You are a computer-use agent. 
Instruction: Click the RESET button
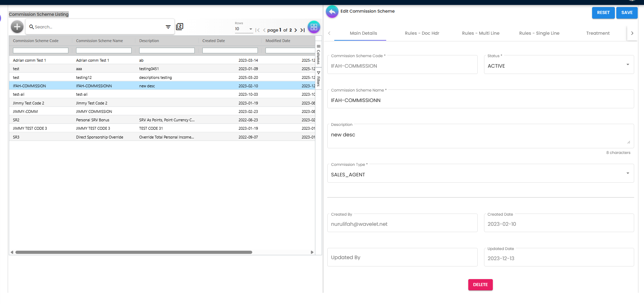(603, 13)
